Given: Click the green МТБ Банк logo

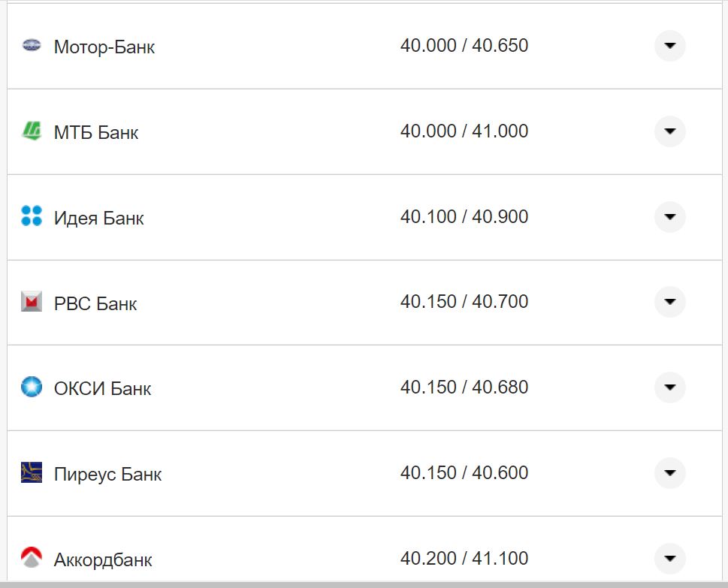Looking at the screenshot, I should click(32, 131).
